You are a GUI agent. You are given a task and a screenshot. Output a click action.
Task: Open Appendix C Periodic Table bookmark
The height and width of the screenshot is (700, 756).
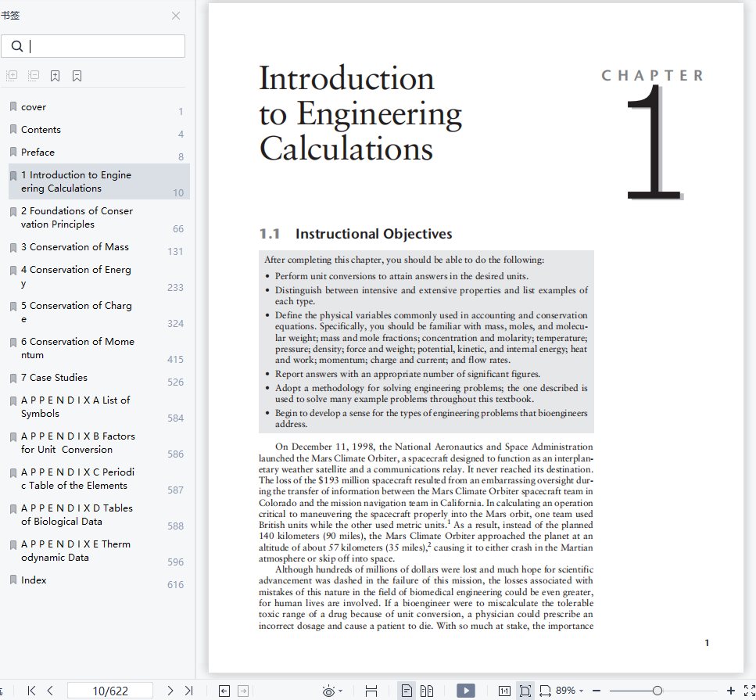click(99, 479)
